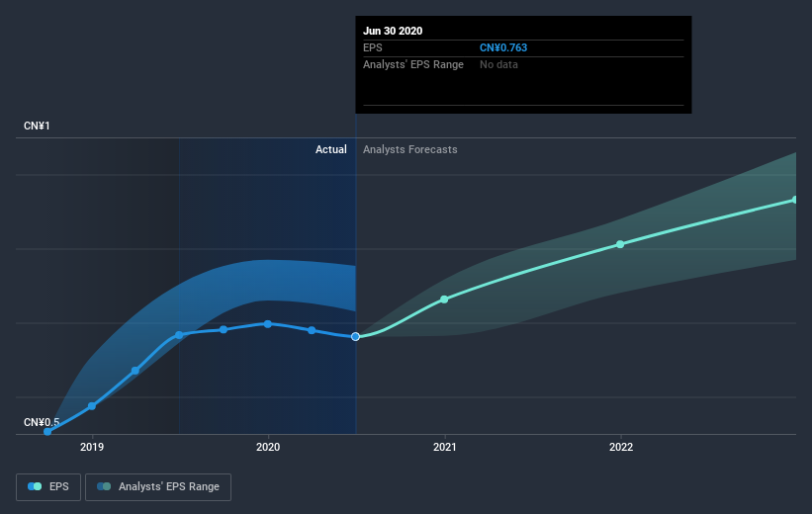
Task: Toggle the Analysts' EPS Range legend
Action: point(158,487)
